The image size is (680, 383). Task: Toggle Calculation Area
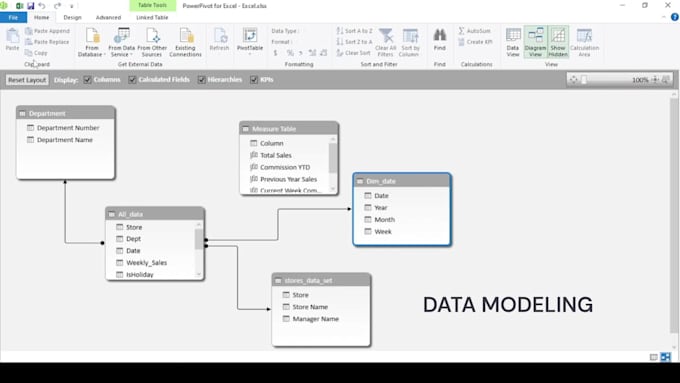point(584,42)
